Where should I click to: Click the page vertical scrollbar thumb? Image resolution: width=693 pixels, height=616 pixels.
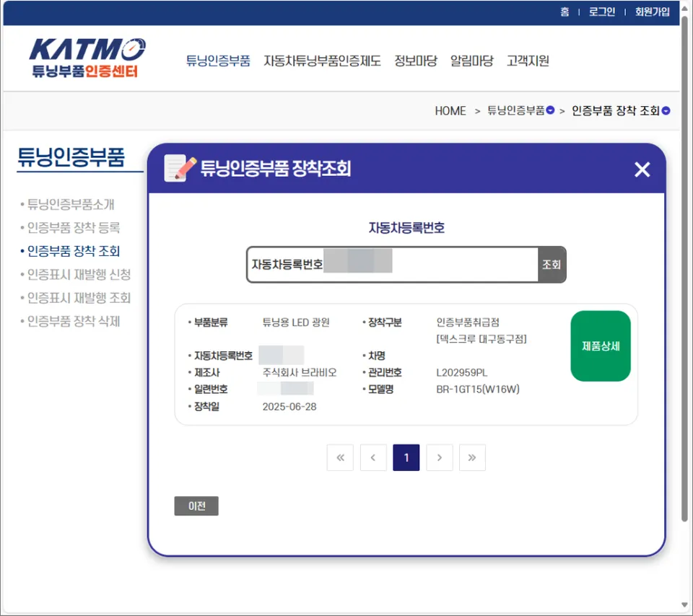point(684,269)
